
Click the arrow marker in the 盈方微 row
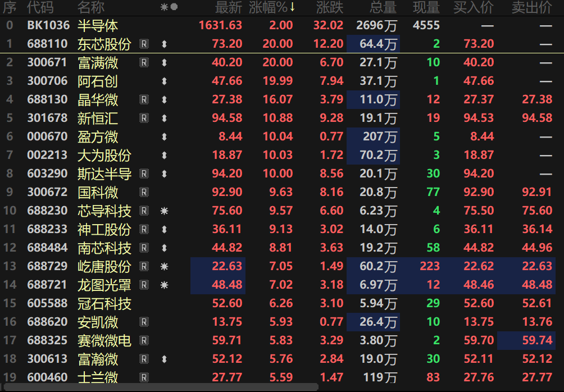click(x=165, y=136)
